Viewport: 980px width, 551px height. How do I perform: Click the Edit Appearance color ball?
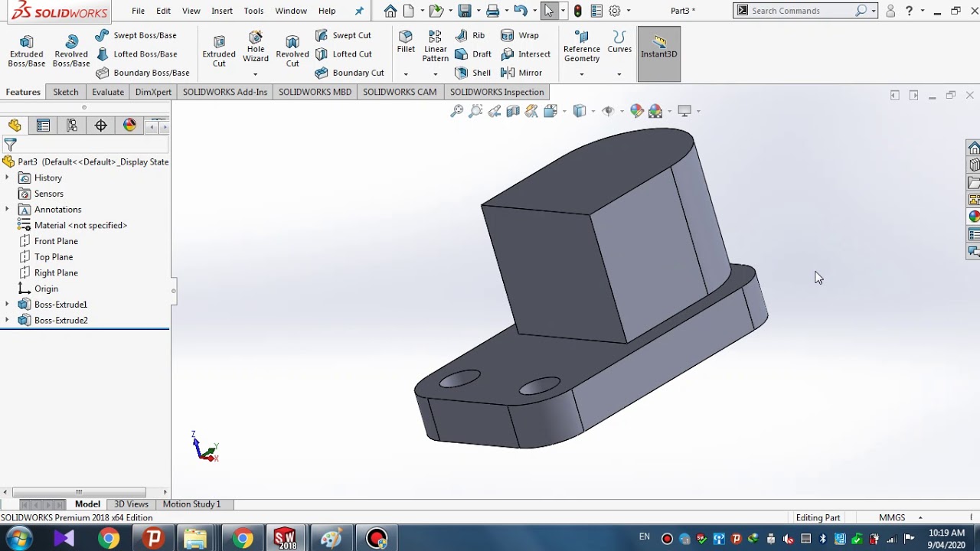[637, 111]
